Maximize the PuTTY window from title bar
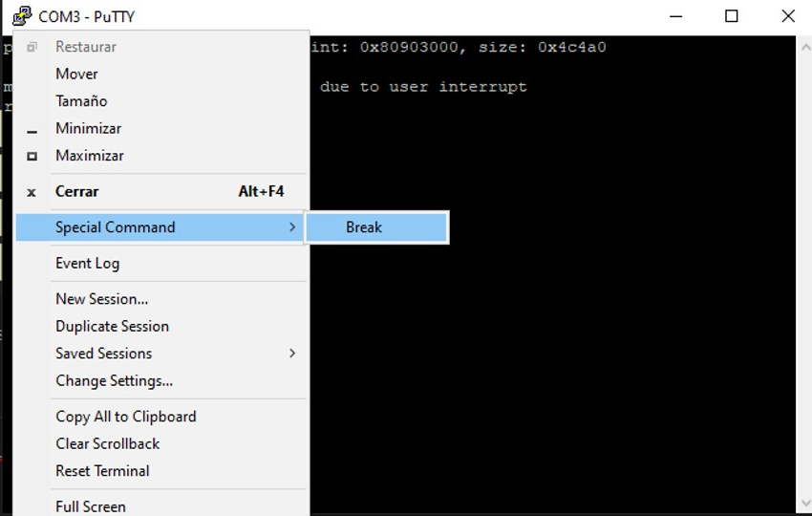Screen dimensions: 812x516 [731, 16]
